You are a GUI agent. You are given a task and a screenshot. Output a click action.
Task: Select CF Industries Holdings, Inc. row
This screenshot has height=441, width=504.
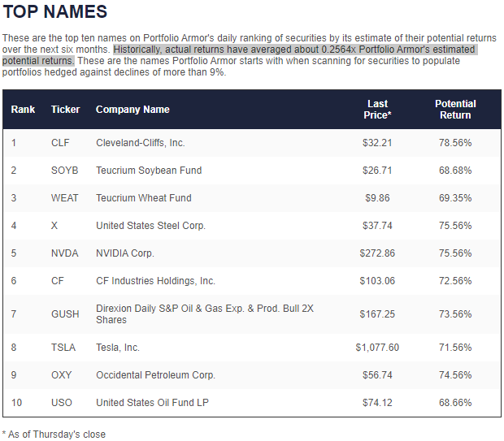[x=155, y=281]
